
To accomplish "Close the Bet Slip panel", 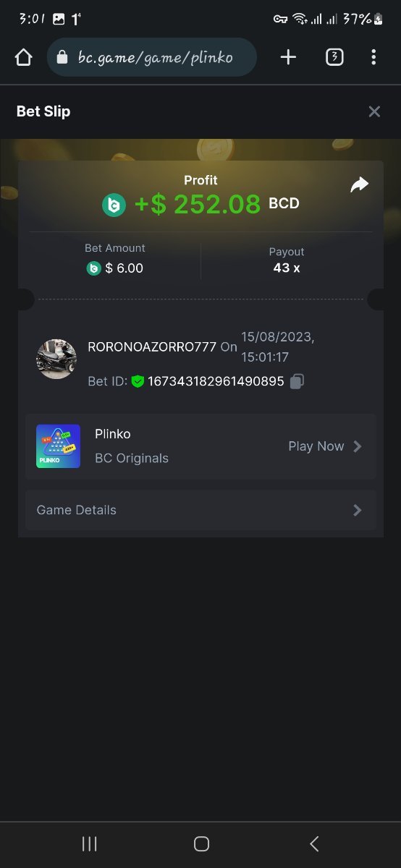I will (x=374, y=111).
